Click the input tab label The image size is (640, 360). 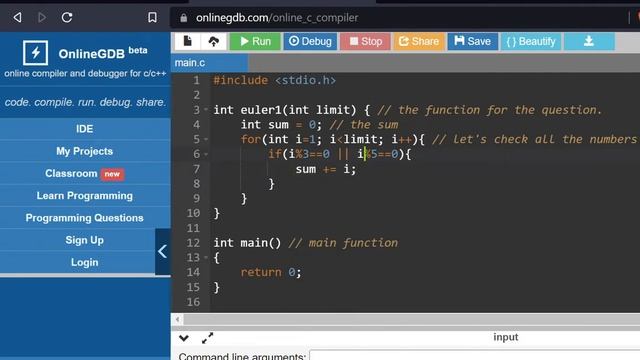[505, 337]
